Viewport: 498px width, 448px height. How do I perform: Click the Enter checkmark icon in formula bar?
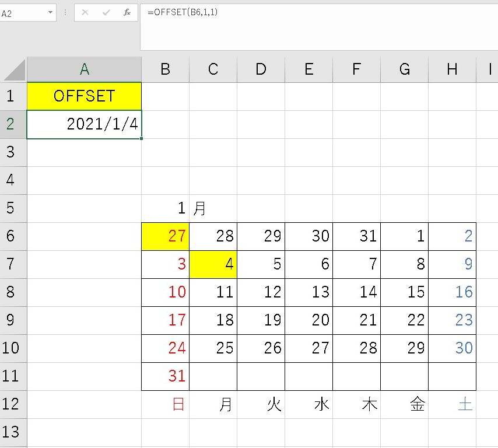pos(106,12)
